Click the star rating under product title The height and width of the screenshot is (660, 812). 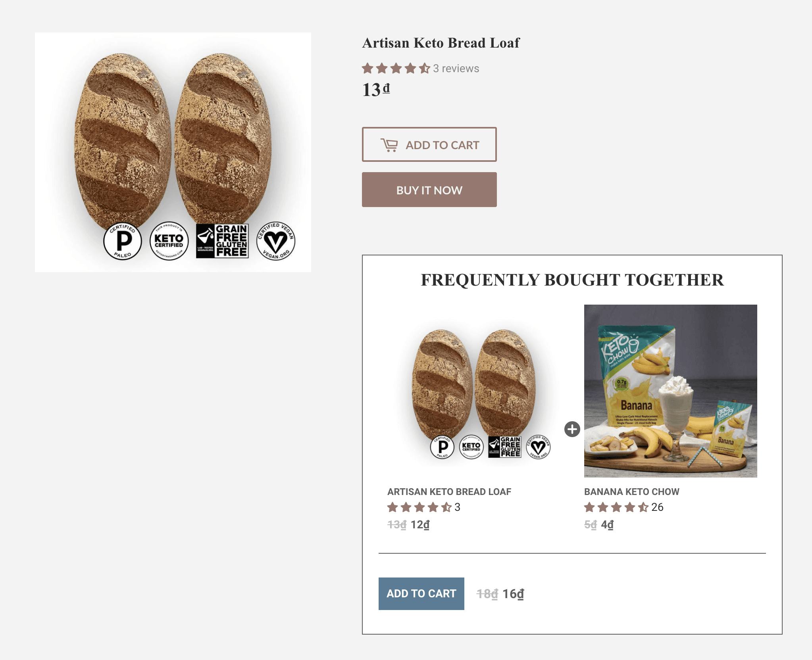395,69
